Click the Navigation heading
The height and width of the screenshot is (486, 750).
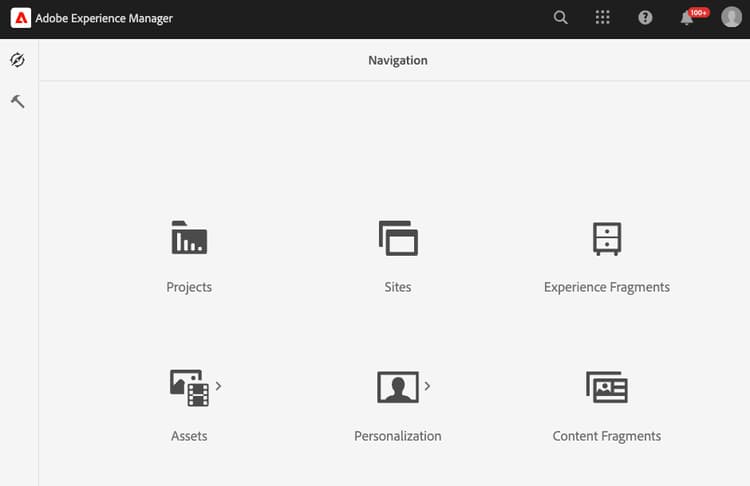click(x=398, y=60)
